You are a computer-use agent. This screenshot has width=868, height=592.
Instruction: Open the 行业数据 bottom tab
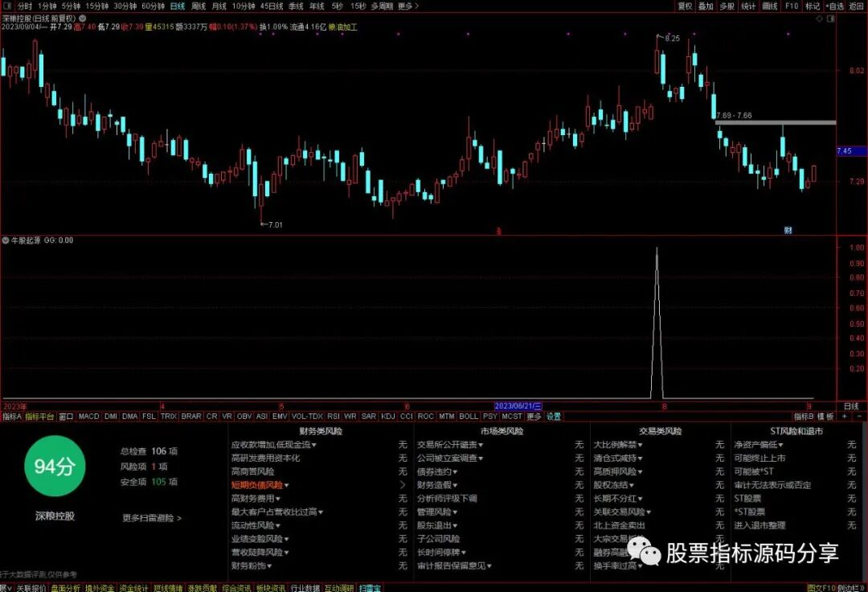305,587
